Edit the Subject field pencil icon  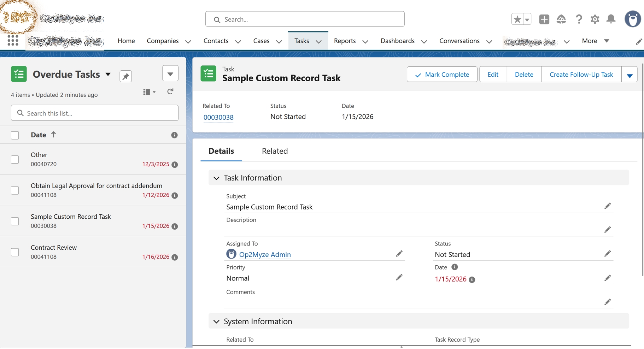coord(607,206)
